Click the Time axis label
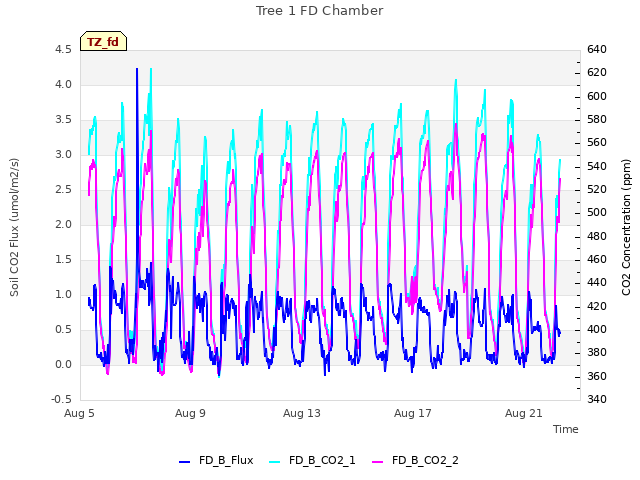The width and height of the screenshot is (640, 480). pyautogui.click(x=566, y=429)
